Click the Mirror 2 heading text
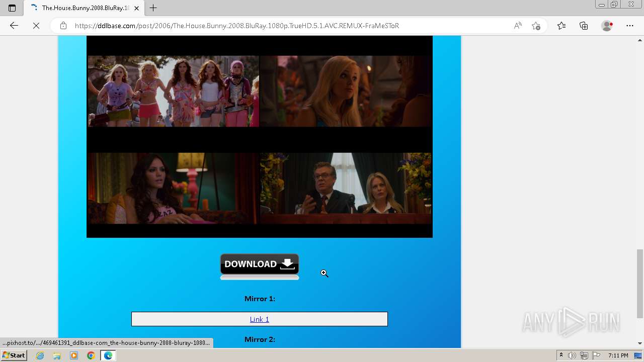Screen dimensions: 644x362 point(260,339)
